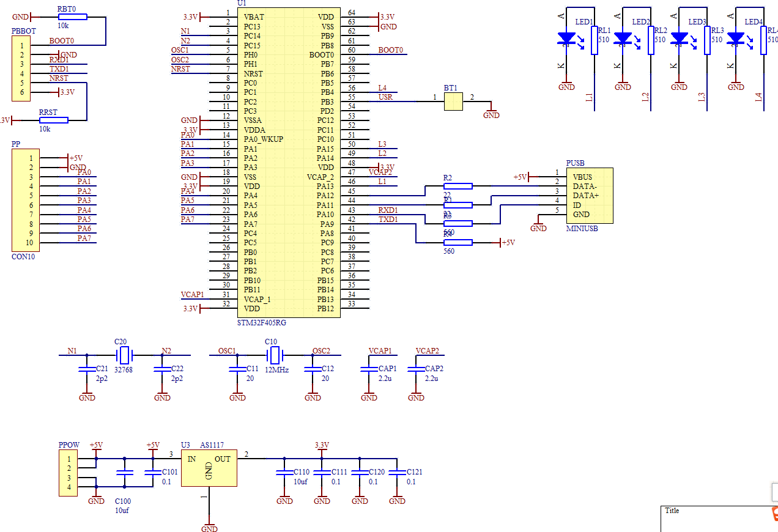
Task: Select the VCAP1 capacitor CAP1 2.2u
Action: click(x=369, y=370)
